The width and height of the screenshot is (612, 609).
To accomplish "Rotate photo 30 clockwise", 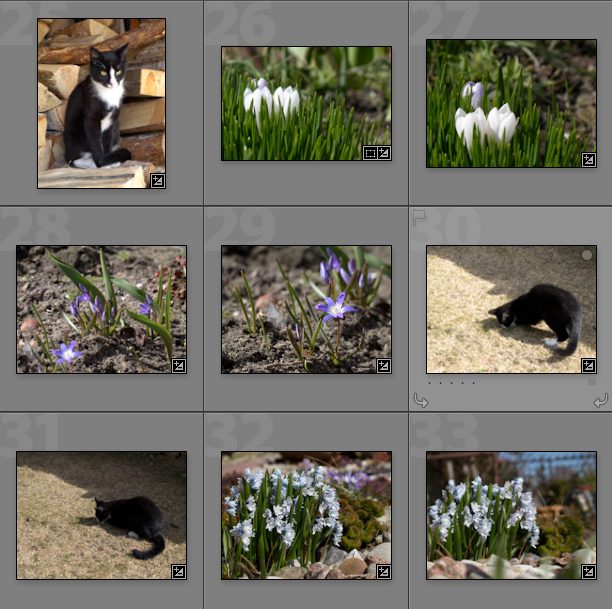I will pyautogui.click(x=600, y=400).
